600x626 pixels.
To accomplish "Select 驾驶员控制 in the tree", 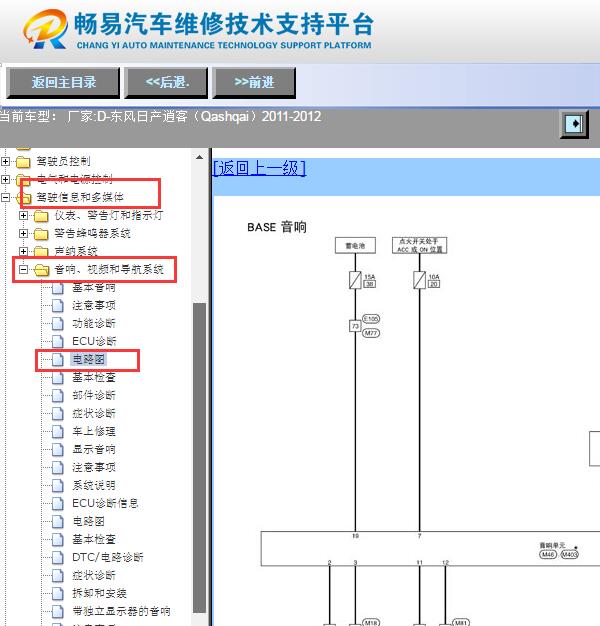I will click(63, 161).
